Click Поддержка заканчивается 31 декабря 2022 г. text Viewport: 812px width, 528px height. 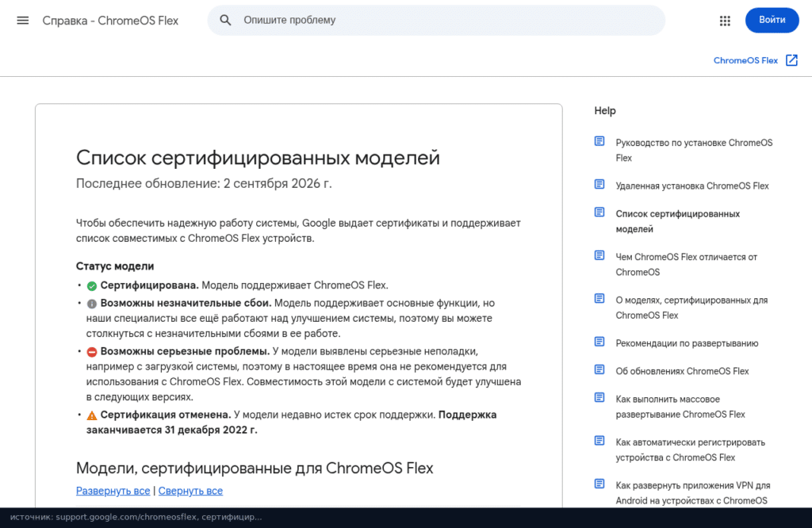[292, 423]
